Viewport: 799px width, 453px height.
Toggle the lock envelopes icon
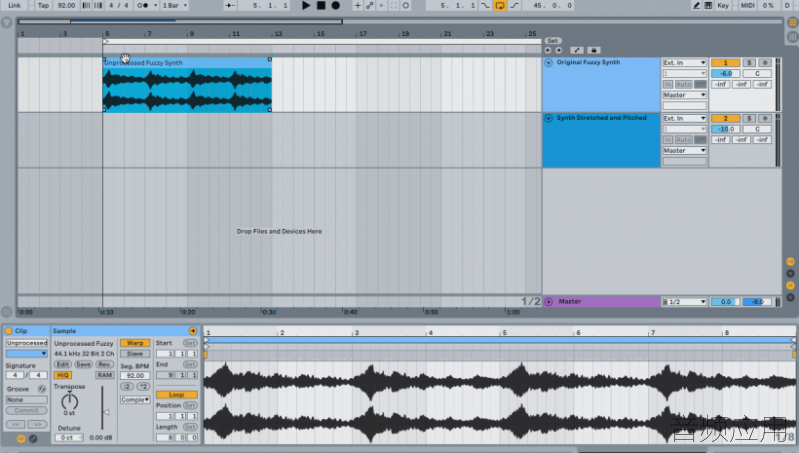pyautogui.click(x=593, y=50)
